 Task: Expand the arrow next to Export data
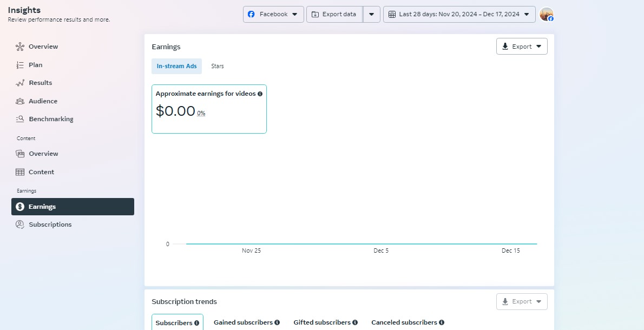click(371, 14)
